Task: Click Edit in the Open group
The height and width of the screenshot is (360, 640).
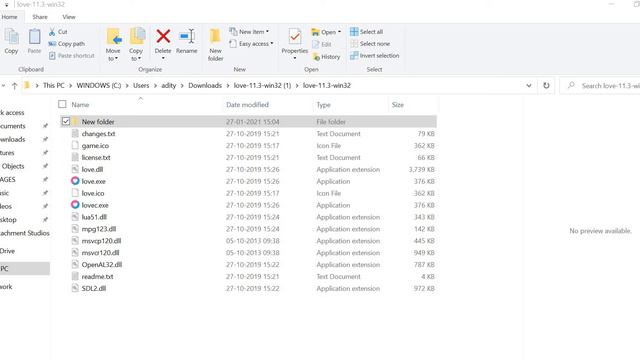Action: (x=322, y=44)
